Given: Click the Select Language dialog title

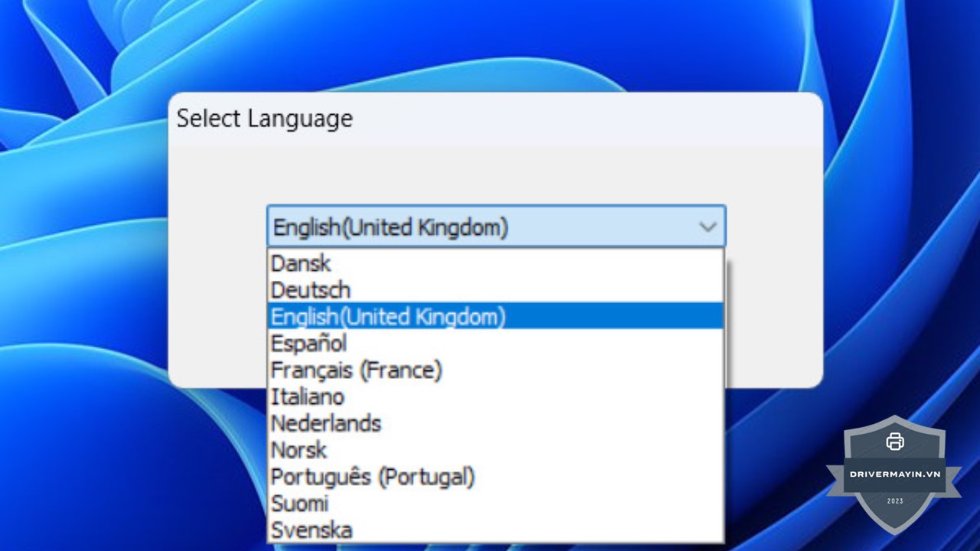Looking at the screenshot, I should click(x=265, y=119).
